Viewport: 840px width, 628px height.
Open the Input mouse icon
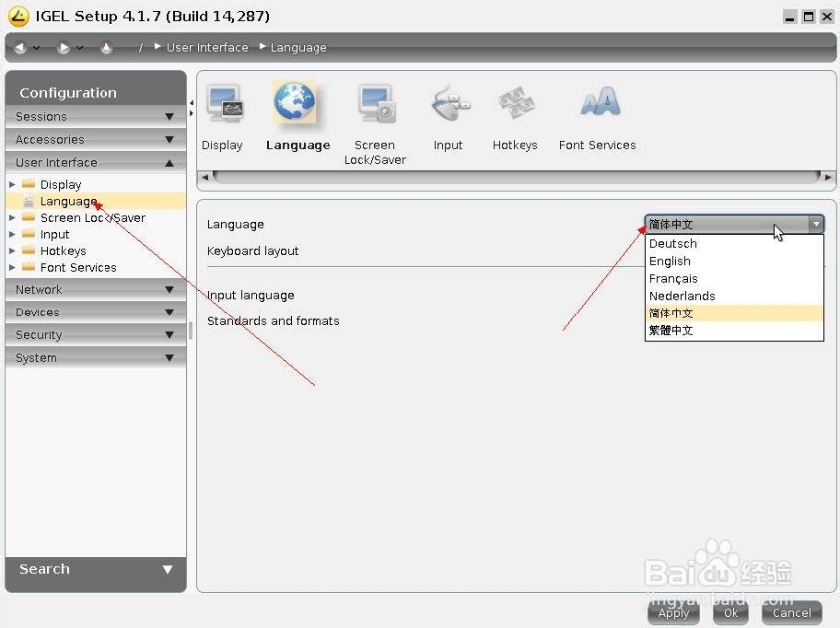click(449, 103)
